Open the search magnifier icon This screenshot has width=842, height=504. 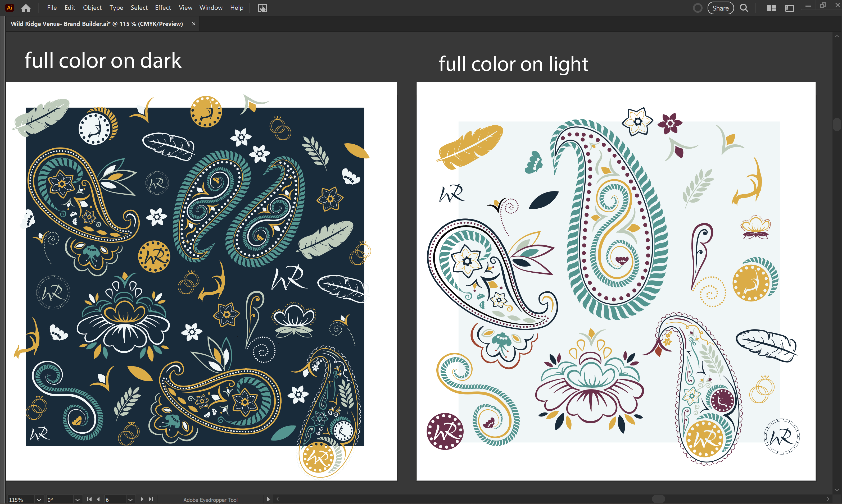tap(744, 8)
